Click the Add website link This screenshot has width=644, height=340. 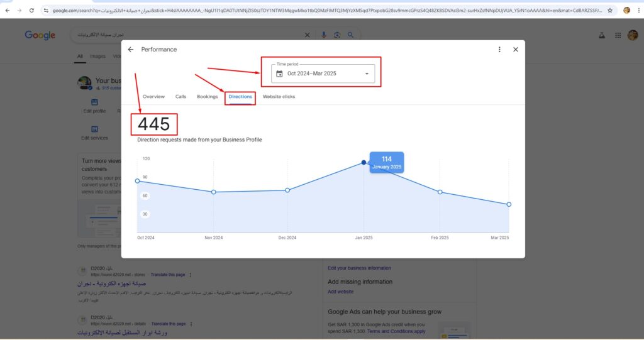coord(340,292)
